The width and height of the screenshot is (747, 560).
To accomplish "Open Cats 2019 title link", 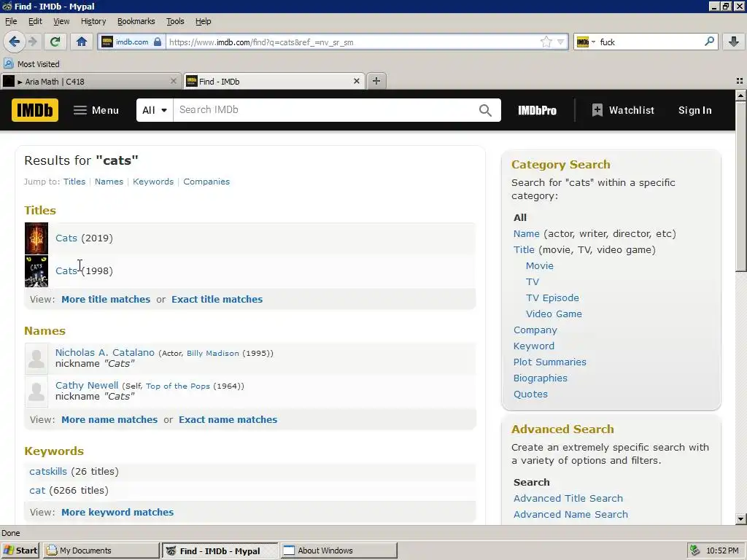I will (66, 238).
